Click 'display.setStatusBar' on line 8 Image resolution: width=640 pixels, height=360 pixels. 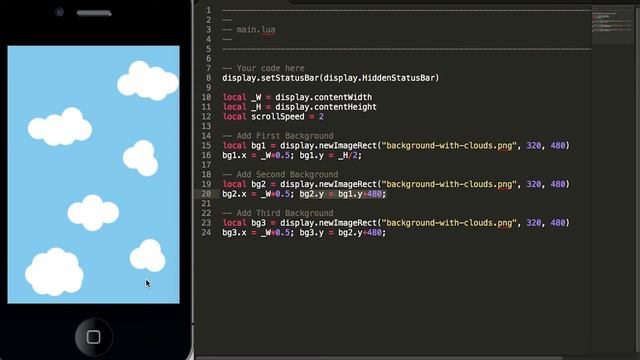270,78
